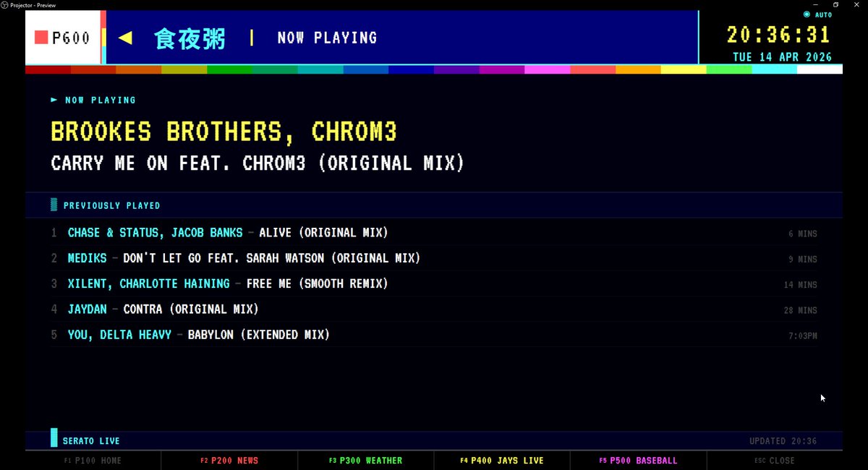Click the 9 MINS timestamp
Viewport: 868px width, 470px height.
[803, 259]
